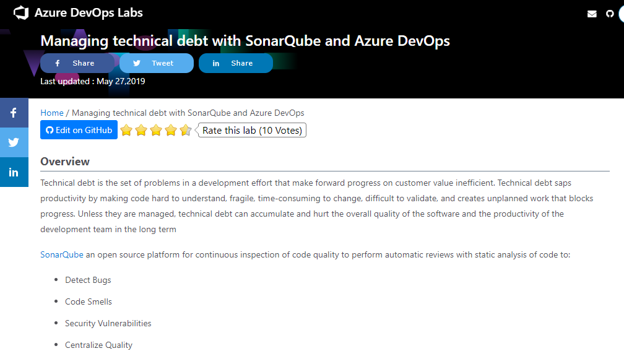Select the second rating star
The height and width of the screenshot is (364, 624).
click(141, 130)
